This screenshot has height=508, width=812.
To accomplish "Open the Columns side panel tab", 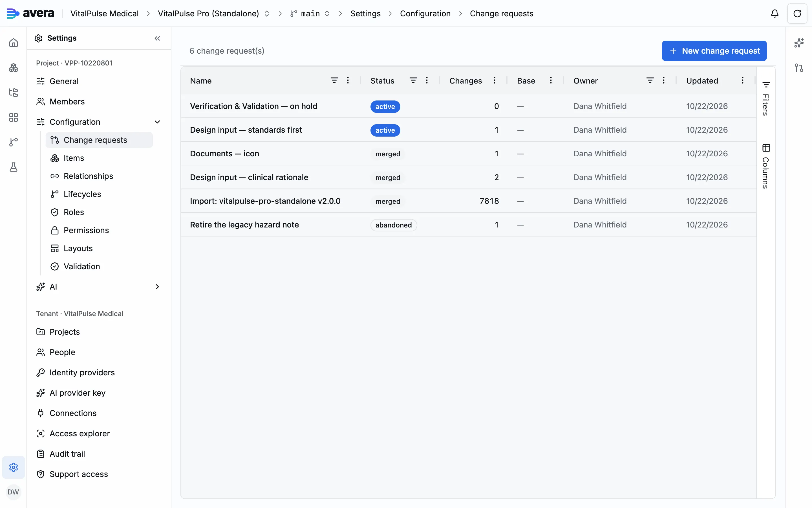I will (x=766, y=166).
